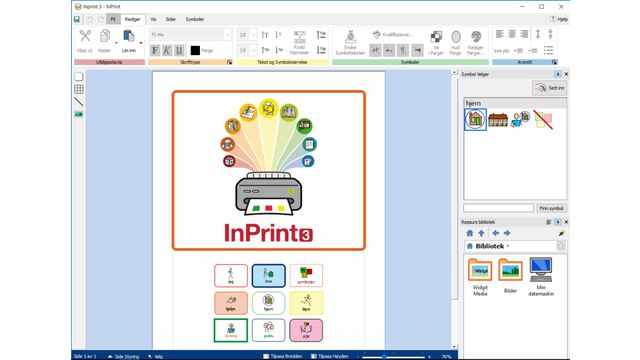Decrease text size with down-arrow T icon
This screenshot has width=640, height=360.
tap(278, 35)
